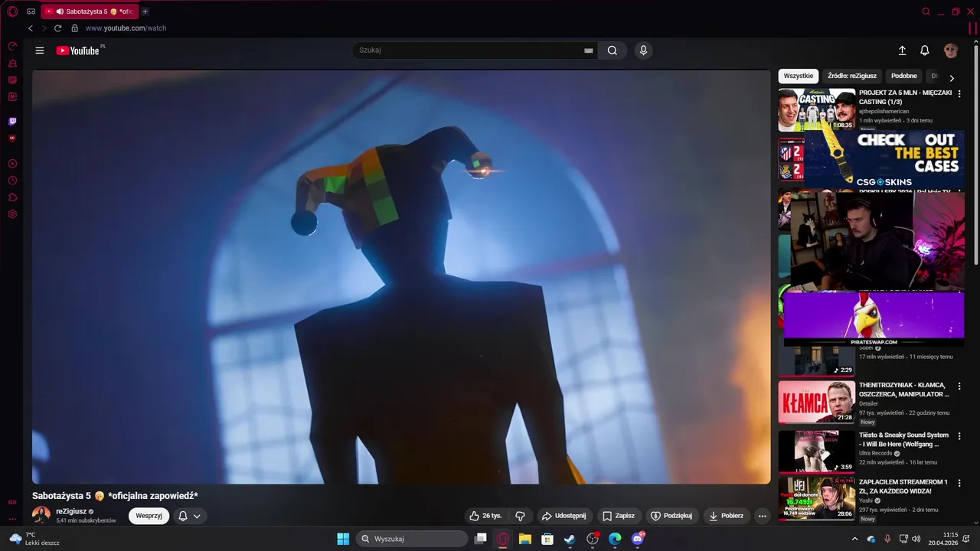Open the Tiësto & Sneaky Sound System title
This screenshot has height=551, width=980.
(903, 439)
